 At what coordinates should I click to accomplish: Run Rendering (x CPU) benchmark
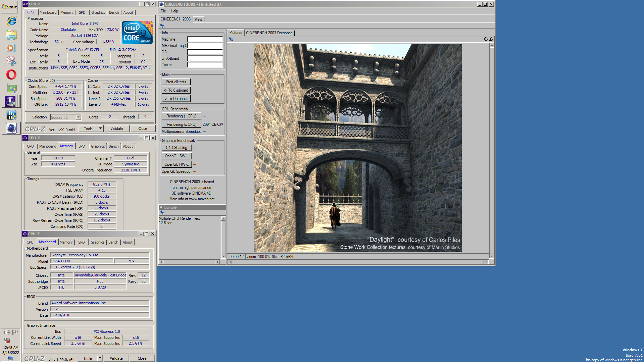[x=181, y=124]
